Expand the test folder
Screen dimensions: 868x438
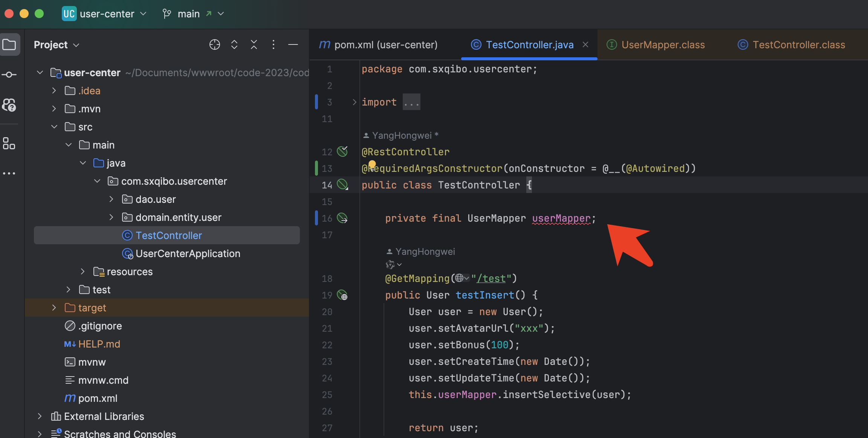[69, 289]
